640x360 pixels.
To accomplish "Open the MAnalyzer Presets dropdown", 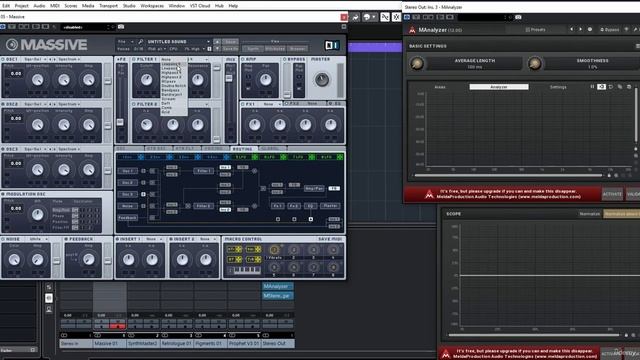I will [x=535, y=29].
